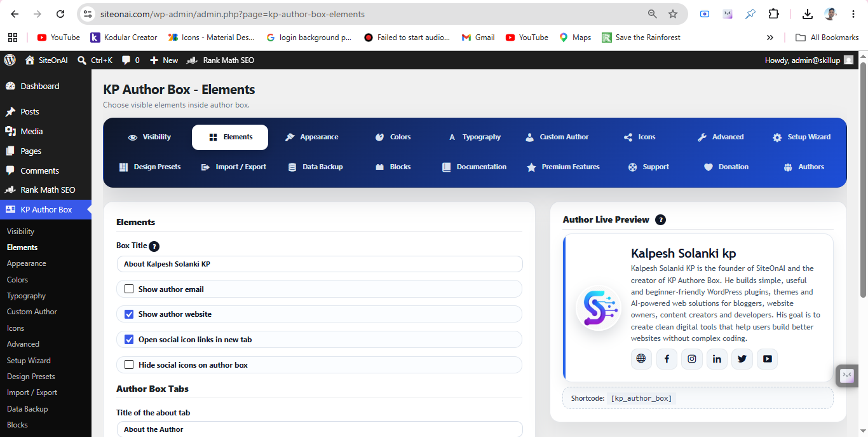
Task: Click the floating chat widget icon at right edge
Action: (x=847, y=375)
